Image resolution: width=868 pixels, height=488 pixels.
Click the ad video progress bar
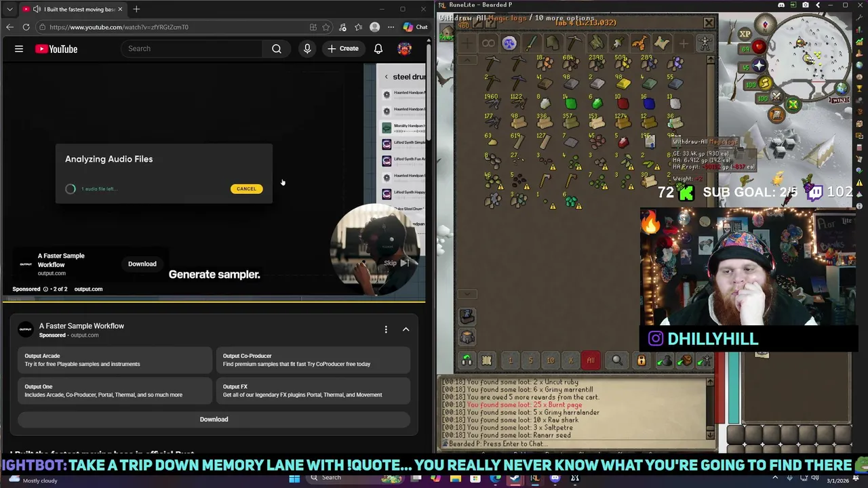(213, 302)
